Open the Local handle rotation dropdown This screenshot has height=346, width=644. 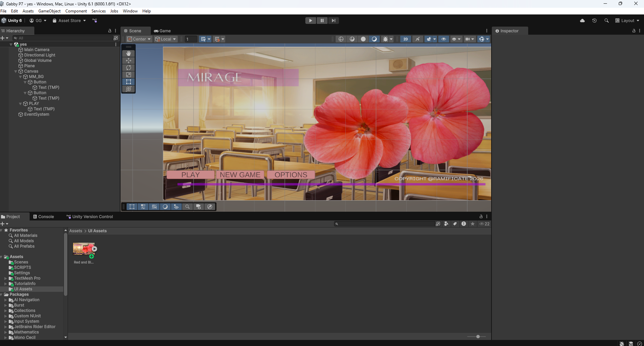point(166,39)
